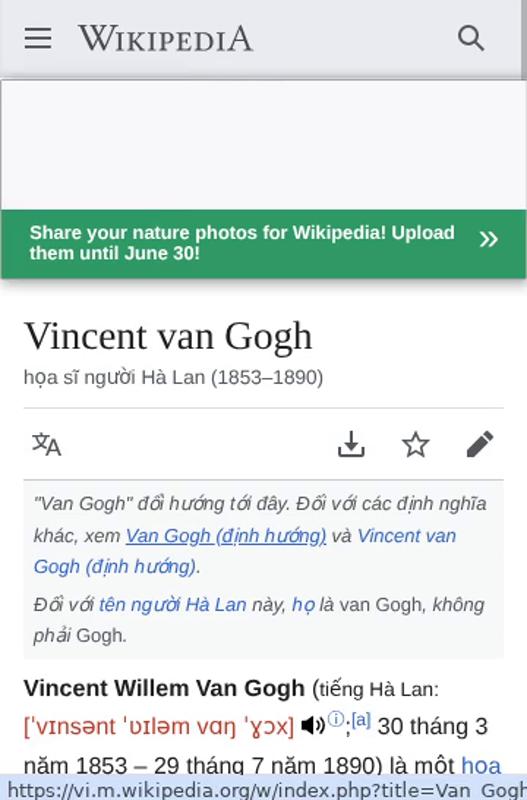The image size is (527, 800).
Task: Play the Dutch pronunciation audio speaker
Action: point(313,725)
